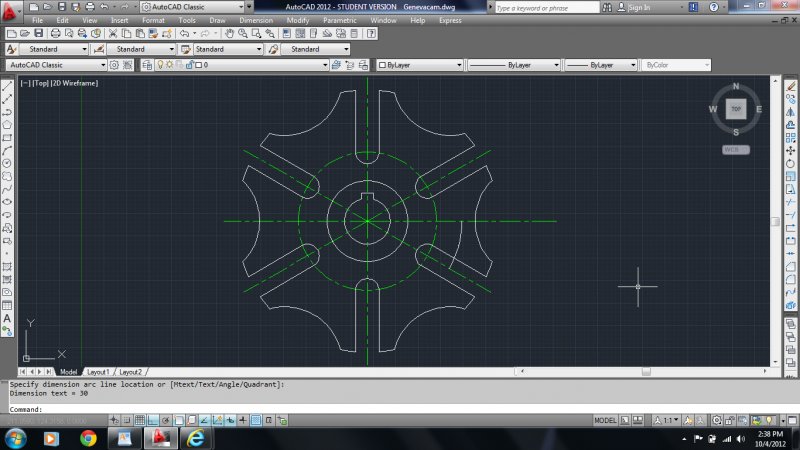Select the Pan hand tool
Viewport: 800px width, 450px height.
pos(230,34)
